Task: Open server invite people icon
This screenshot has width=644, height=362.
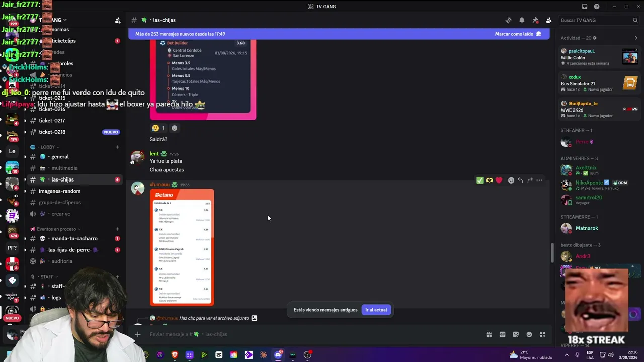Action: coord(118,20)
